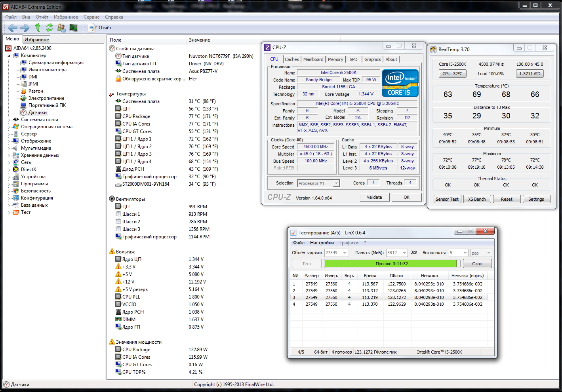
Task: Switch to the Избранное tab
Action: [x=37, y=40]
